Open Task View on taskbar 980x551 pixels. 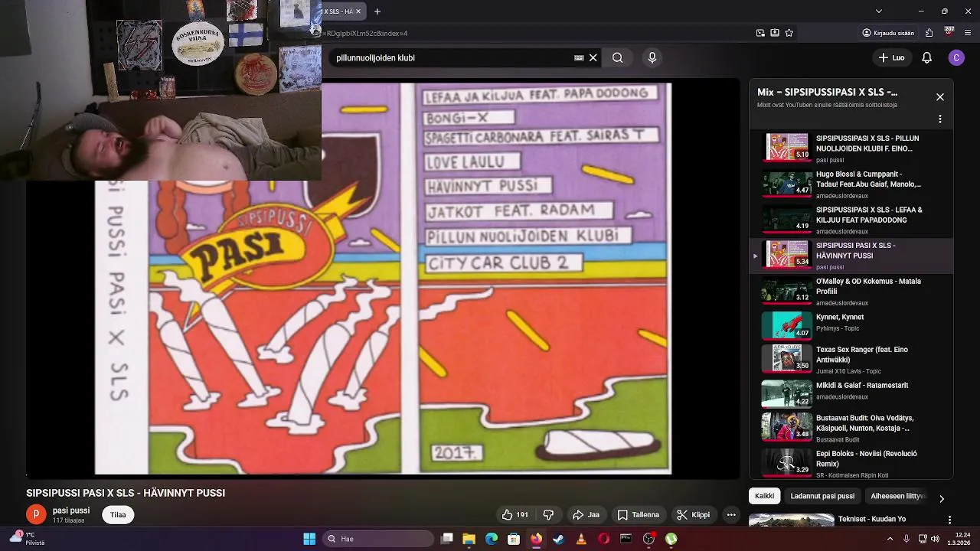click(x=447, y=539)
